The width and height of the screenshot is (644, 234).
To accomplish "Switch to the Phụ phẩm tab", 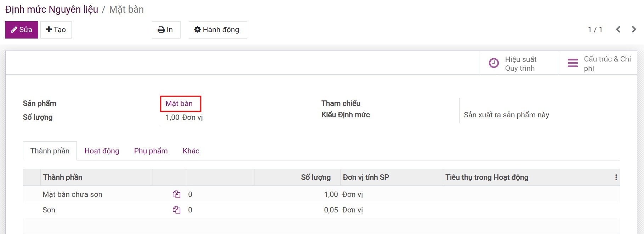I will 151,151.
